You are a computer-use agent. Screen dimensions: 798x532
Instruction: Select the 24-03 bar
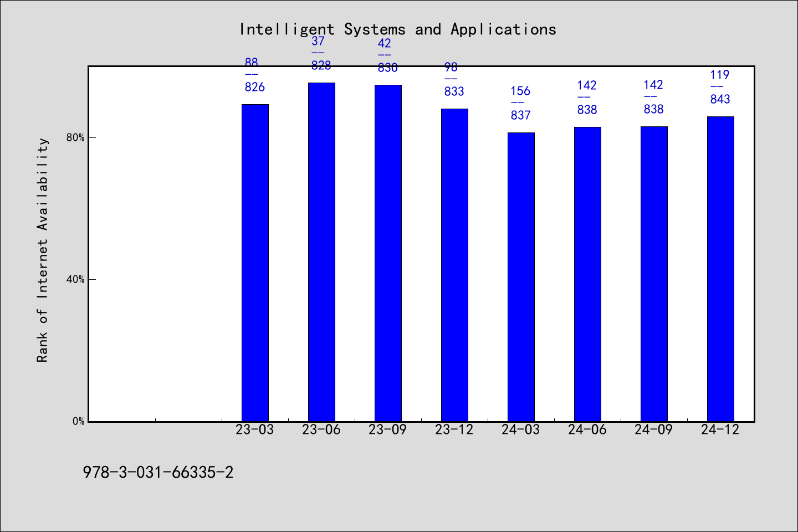click(x=521, y=277)
